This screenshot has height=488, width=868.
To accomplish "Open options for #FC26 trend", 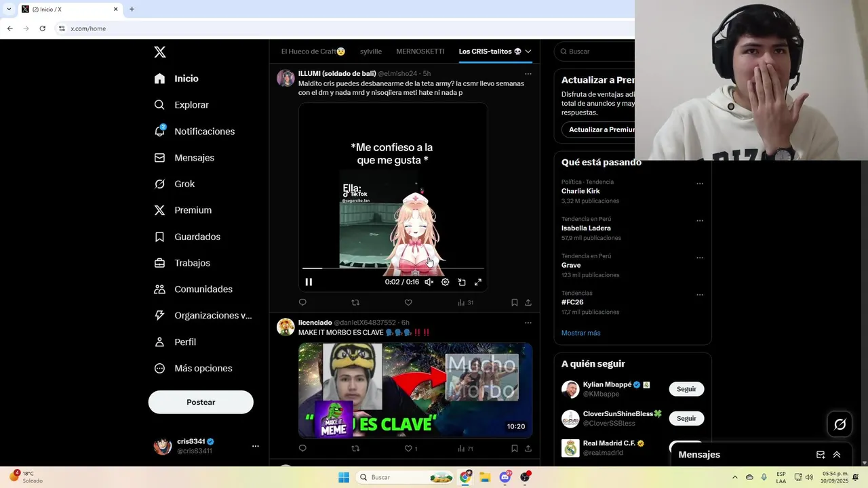I will click(x=700, y=295).
